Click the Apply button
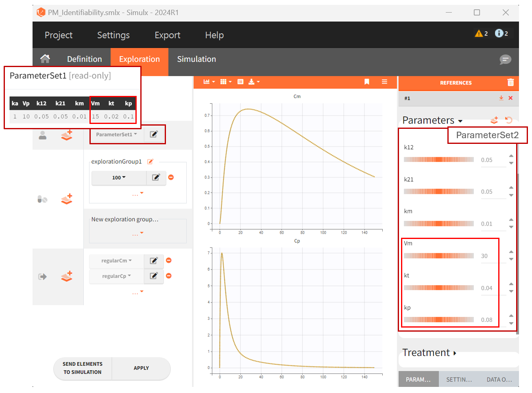532x393 pixels. point(141,368)
